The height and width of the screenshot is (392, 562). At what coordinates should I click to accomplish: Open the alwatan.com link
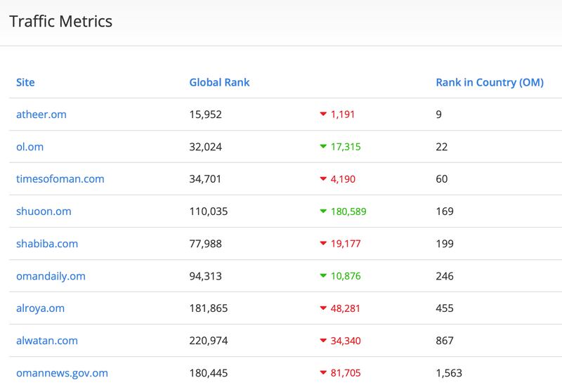click(46, 341)
